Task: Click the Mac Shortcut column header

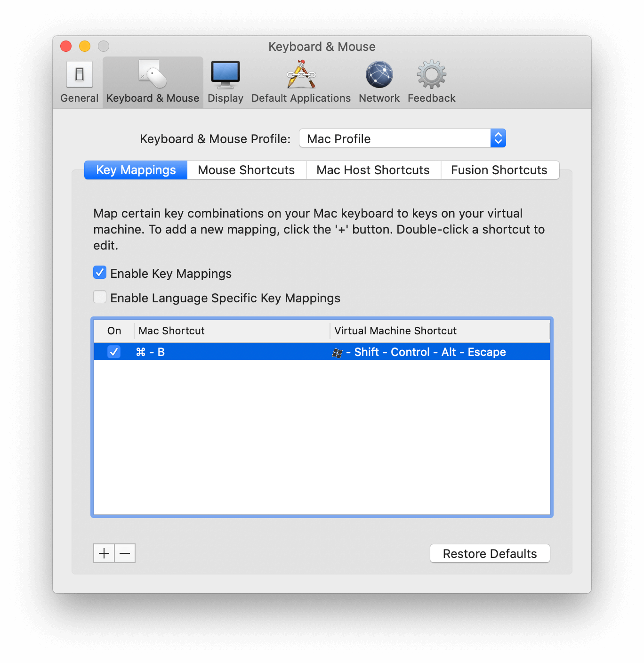Action: coord(171,331)
